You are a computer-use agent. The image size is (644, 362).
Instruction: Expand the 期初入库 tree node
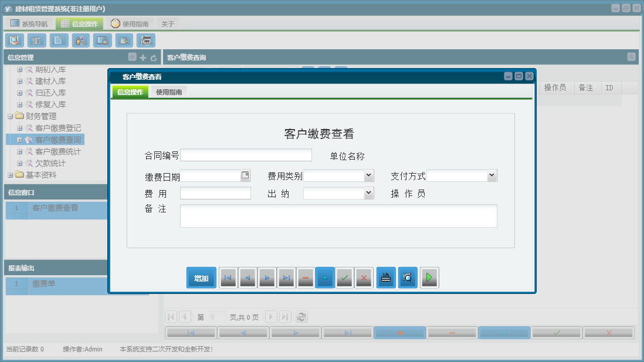pyautogui.click(x=19, y=70)
